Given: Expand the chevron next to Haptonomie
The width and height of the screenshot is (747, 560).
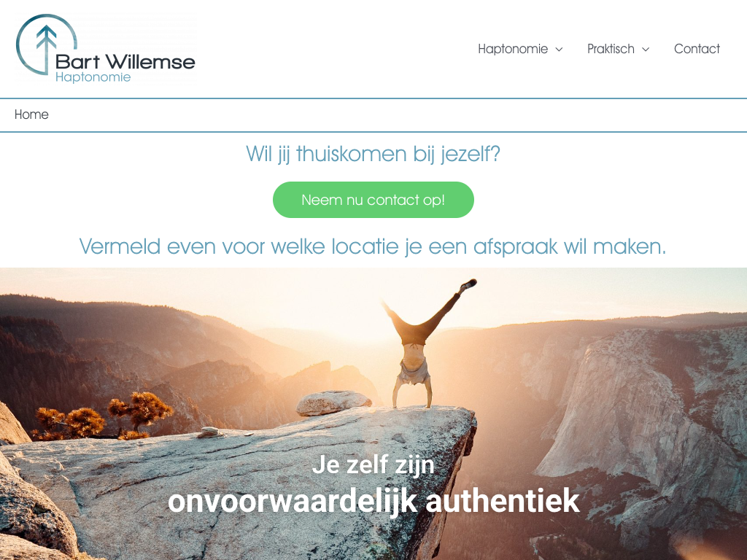Looking at the screenshot, I should 560,50.
